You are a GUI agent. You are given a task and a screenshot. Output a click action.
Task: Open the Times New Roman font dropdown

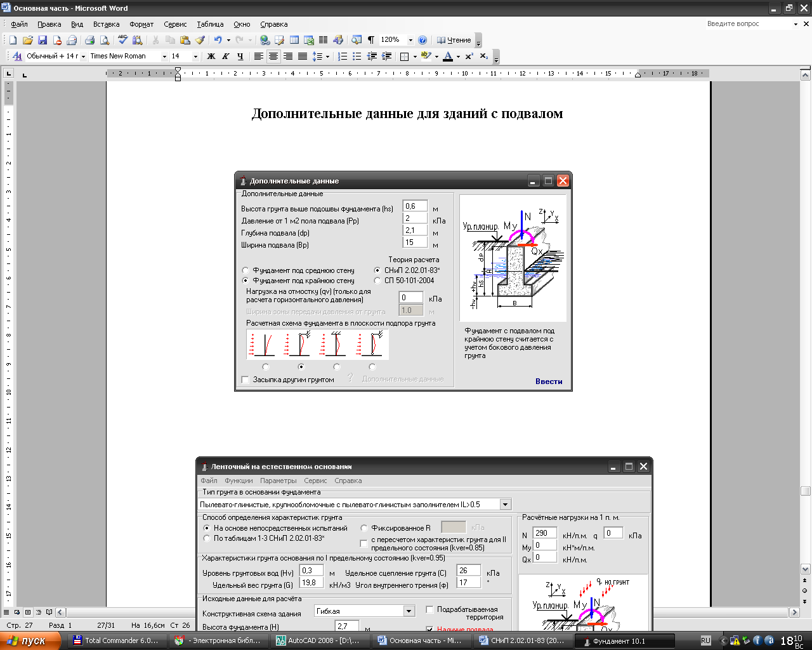click(164, 56)
